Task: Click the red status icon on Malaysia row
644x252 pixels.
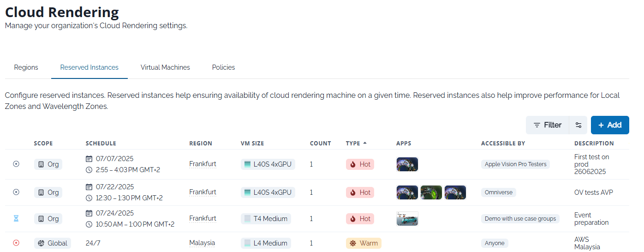Action: point(16,243)
